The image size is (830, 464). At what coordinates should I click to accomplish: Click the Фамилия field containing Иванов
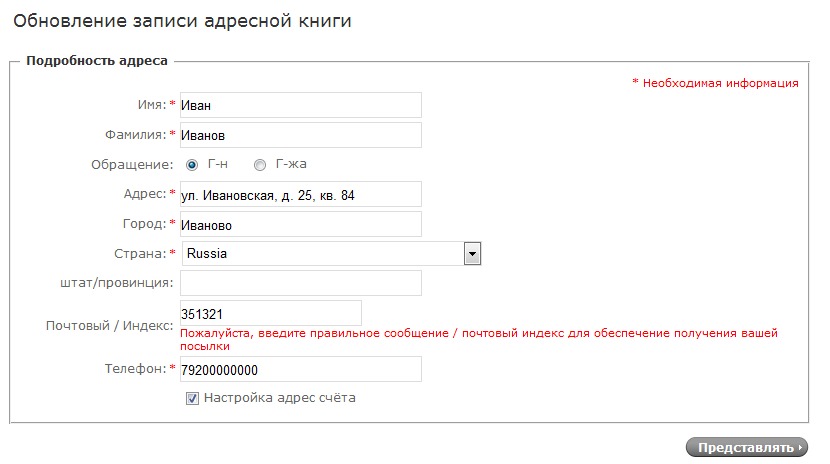click(300, 135)
